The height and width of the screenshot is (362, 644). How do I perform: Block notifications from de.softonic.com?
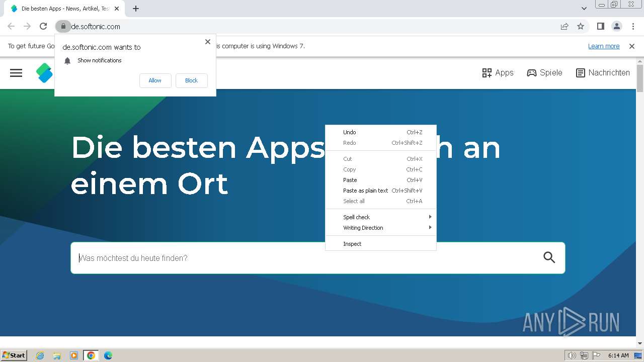pyautogui.click(x=191, y=80)
